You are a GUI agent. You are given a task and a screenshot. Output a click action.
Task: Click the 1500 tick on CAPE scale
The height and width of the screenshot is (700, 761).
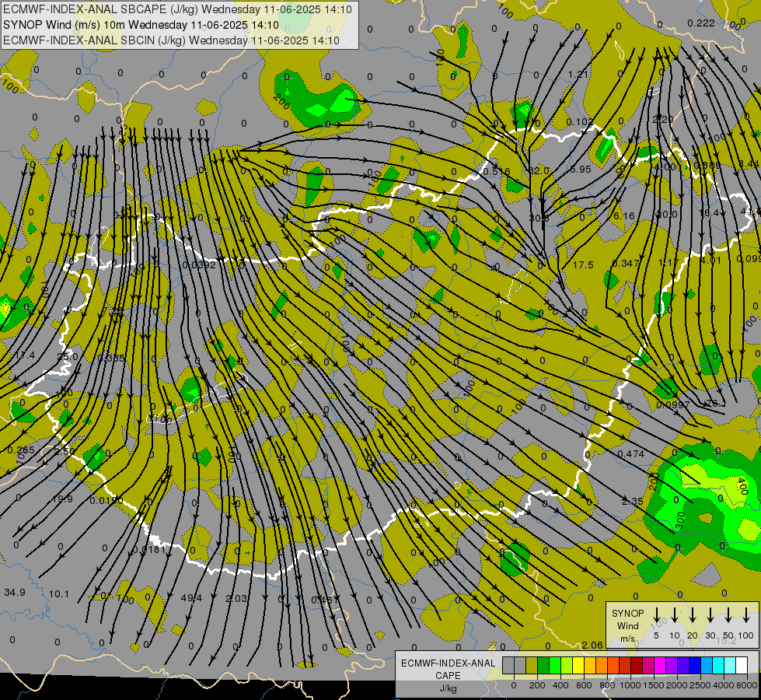click(x=653, y=685)
